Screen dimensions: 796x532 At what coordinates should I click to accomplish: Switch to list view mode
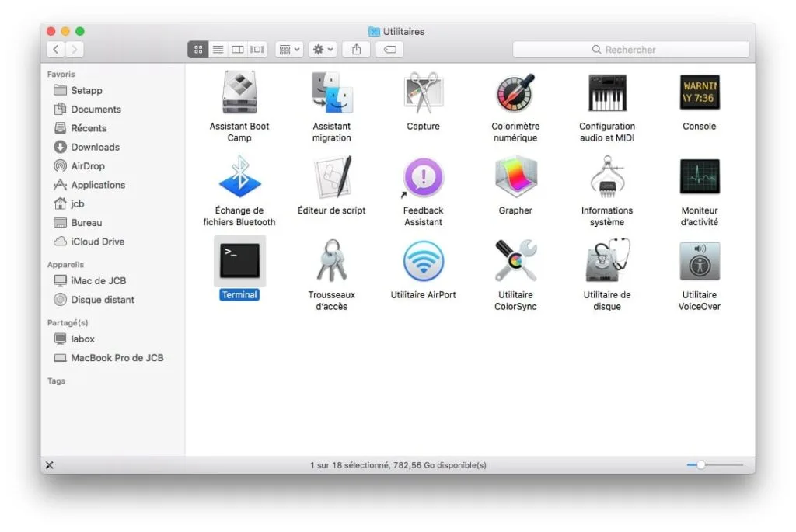[x=218, y=49]
